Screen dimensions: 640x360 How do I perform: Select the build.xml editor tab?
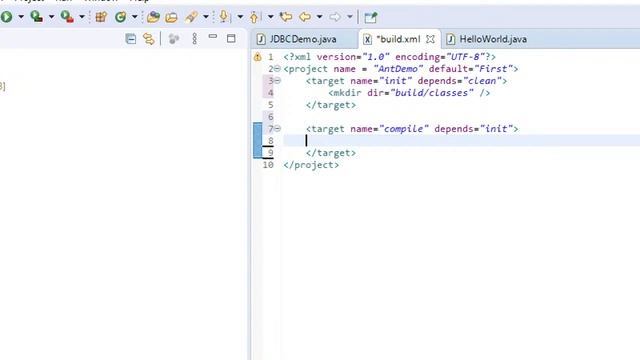[x=398, y=39]
